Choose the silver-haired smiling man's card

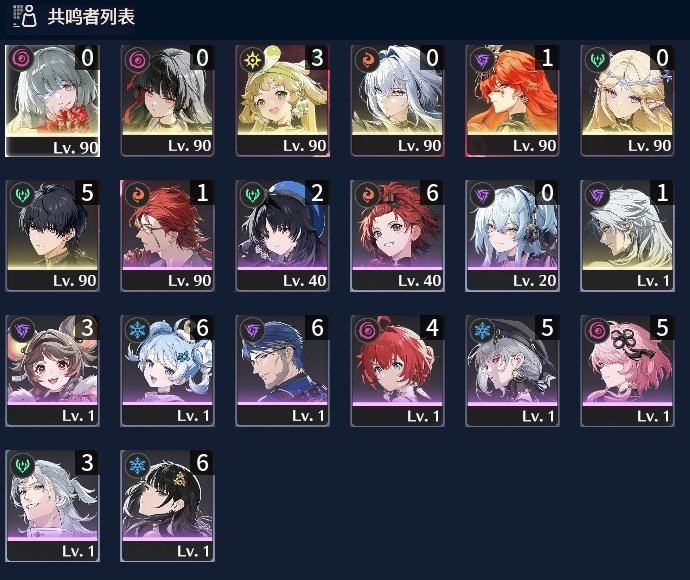52,506
